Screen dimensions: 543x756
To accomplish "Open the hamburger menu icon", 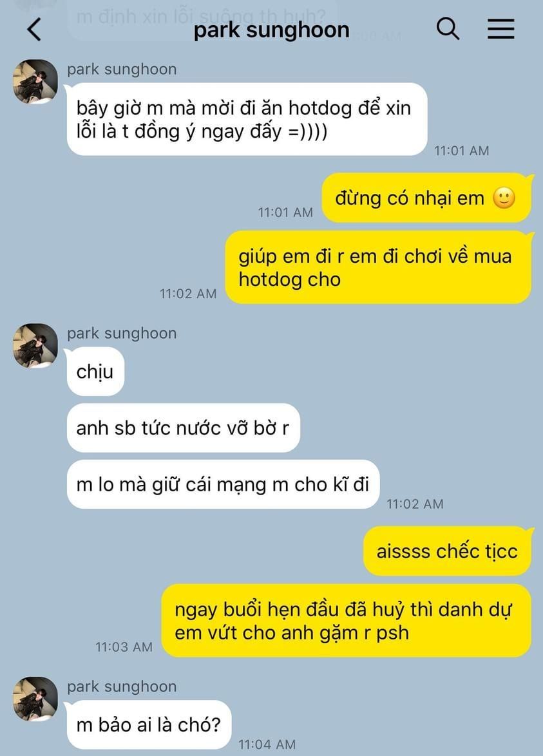I will click(500, 29).
